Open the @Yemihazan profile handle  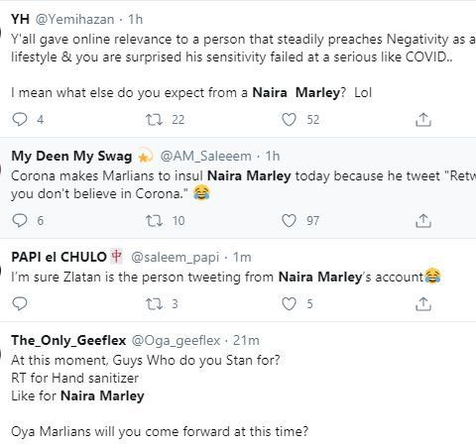click(74, 20)
